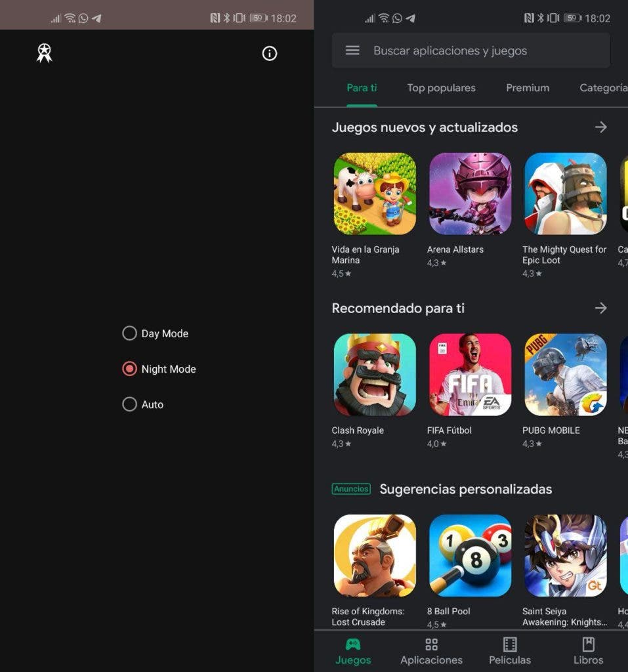Open the FIFA Fútbol app icon
Viewport: 628px width, 672px height.
point(470,375)
